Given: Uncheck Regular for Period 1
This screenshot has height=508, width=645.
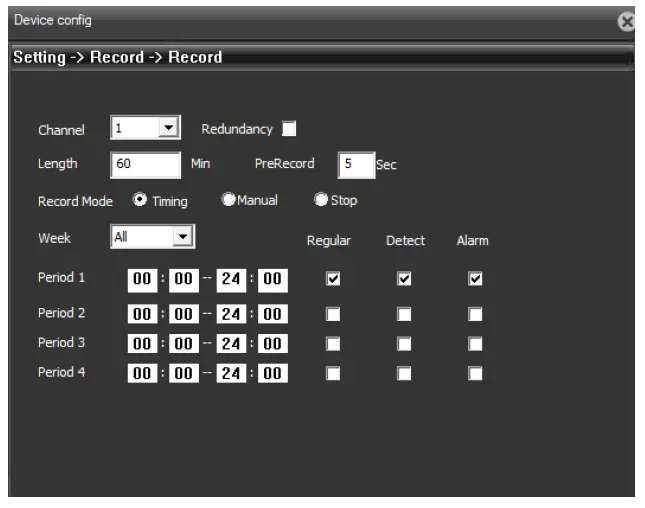Looking at the screenshot, I should tap(333, 278).
